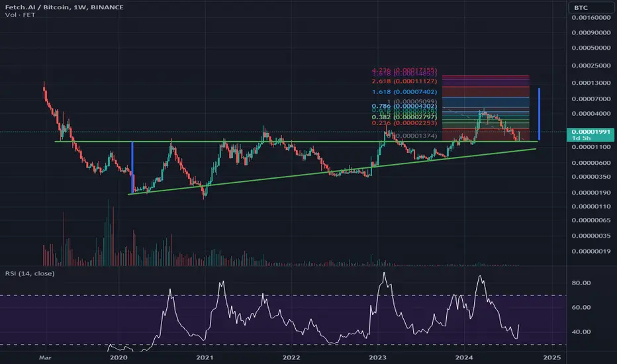Click the 1d 5h countdown label

[x=581, y=138]
